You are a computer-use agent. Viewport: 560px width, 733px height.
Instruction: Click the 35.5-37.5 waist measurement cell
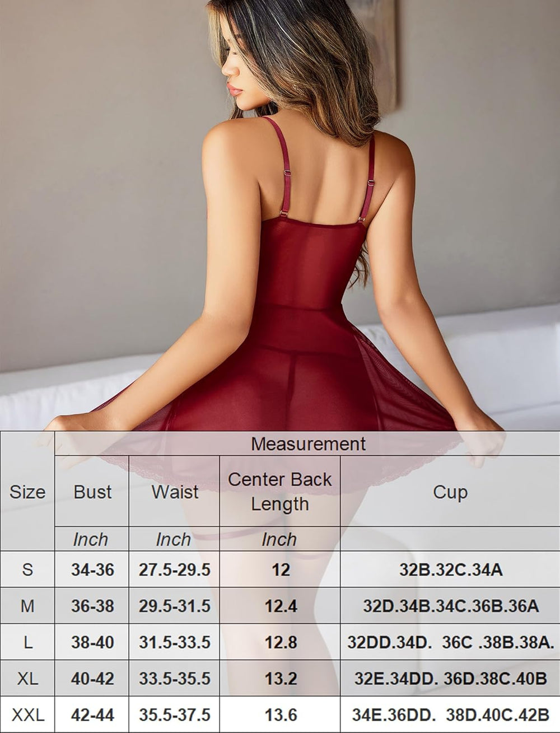175,715
